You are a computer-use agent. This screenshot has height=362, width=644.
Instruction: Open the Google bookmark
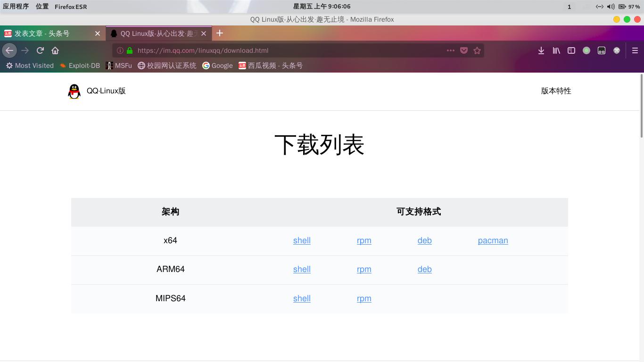[x=217, y=66]
